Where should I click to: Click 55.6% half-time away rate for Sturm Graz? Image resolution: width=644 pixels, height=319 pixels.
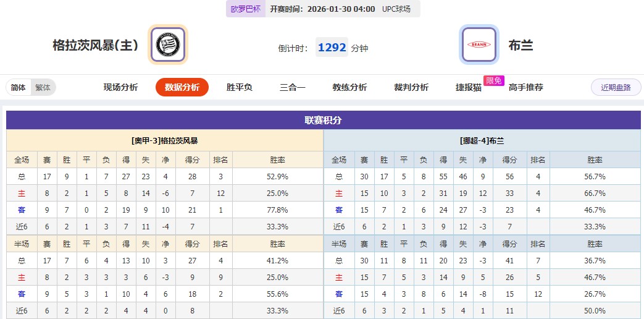coord(278,294)
